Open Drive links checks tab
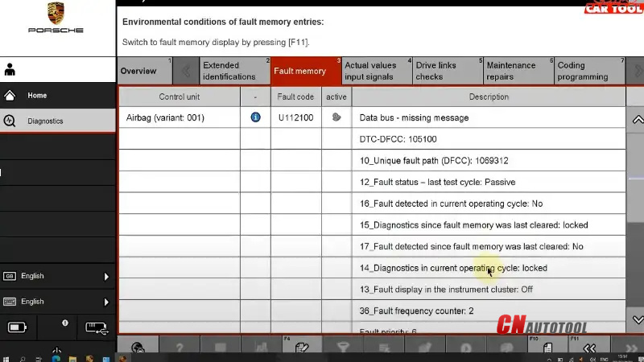644x362 pixels. 448,71
